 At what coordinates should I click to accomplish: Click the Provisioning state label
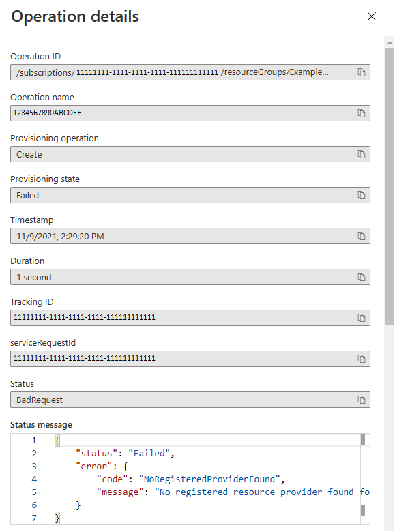pyautogui.click(x=45, y=179)
